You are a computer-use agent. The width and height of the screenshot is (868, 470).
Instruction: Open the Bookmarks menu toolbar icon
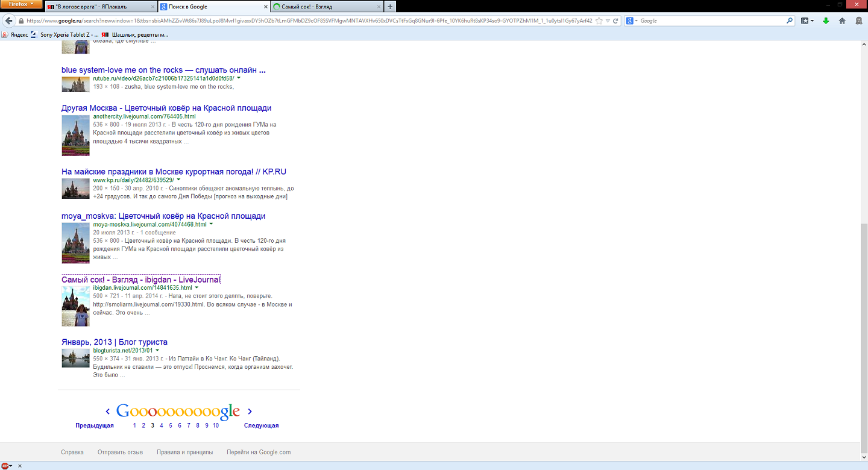pos(808,20)
